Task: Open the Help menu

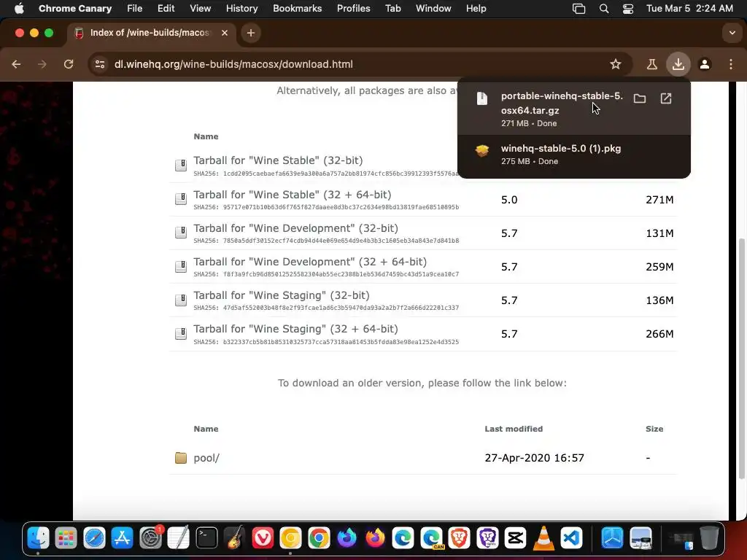Action: click(x=476, y=9)
